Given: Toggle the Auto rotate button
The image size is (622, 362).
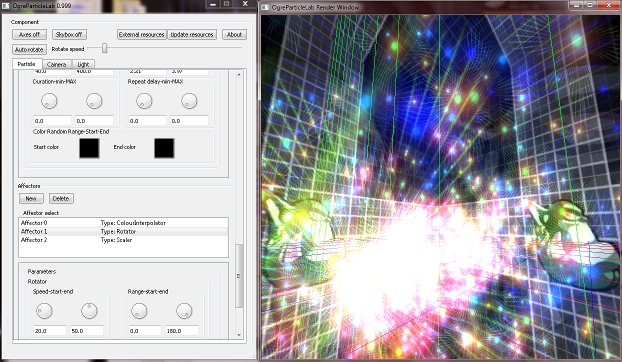Looking at the screenshot, I should (29, 50).
